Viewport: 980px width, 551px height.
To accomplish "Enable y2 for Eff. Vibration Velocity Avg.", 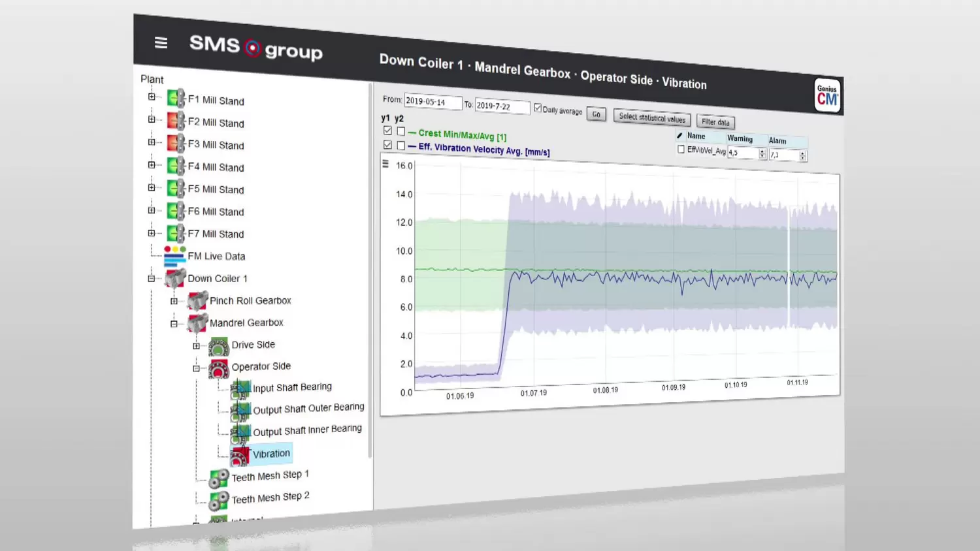I will pos(401,146).
